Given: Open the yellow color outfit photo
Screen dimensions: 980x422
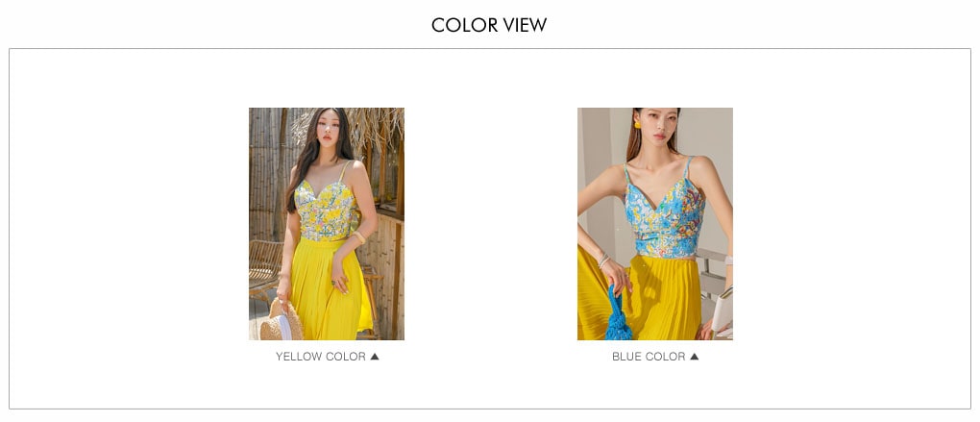Looking at the screenshot, I should pyautogui.click(x=327, y=224).
